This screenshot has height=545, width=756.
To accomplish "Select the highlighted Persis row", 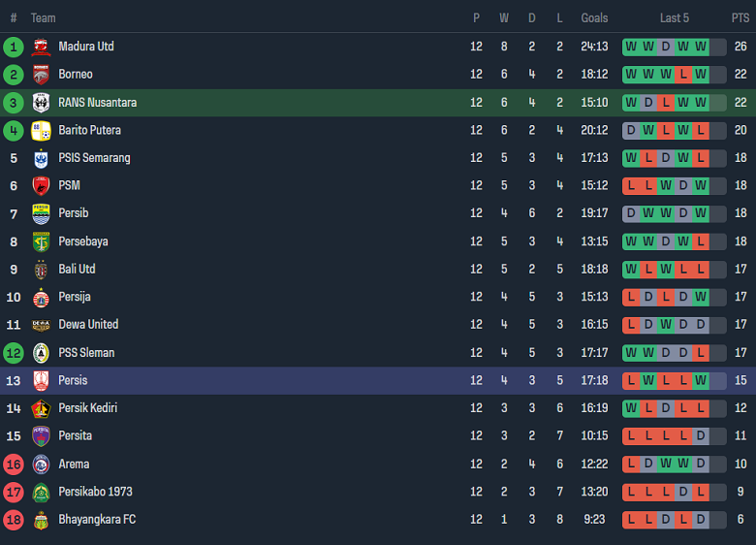I will click(x=378, y=381).
